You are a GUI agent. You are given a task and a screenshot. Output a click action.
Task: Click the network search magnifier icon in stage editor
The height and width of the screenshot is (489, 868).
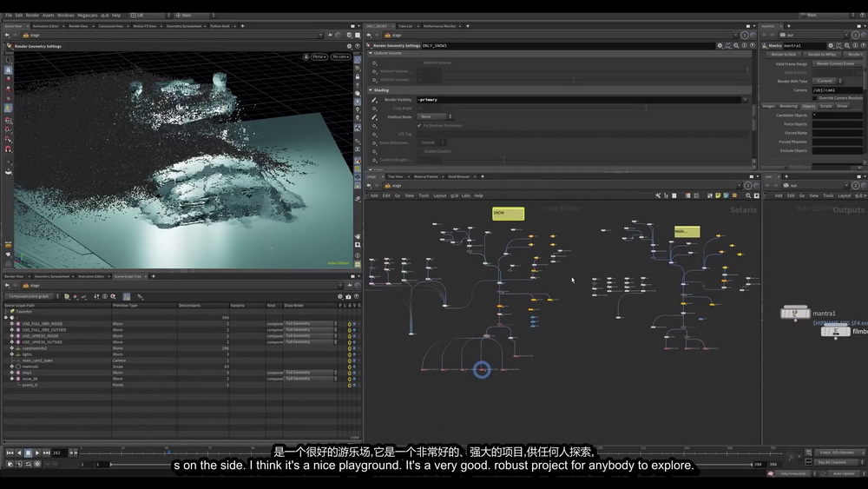pyautogui.click(x=748, y=195)
